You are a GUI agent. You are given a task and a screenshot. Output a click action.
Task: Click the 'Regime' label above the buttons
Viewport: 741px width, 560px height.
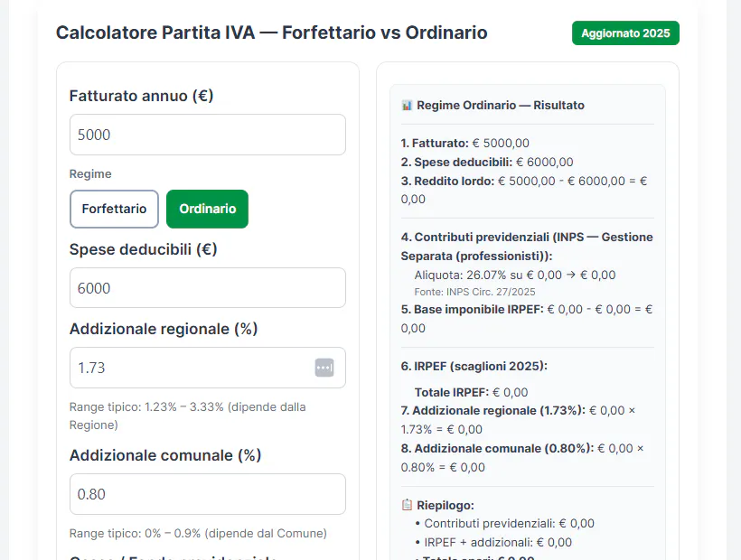pyautogui.click(x=90, y=173)
